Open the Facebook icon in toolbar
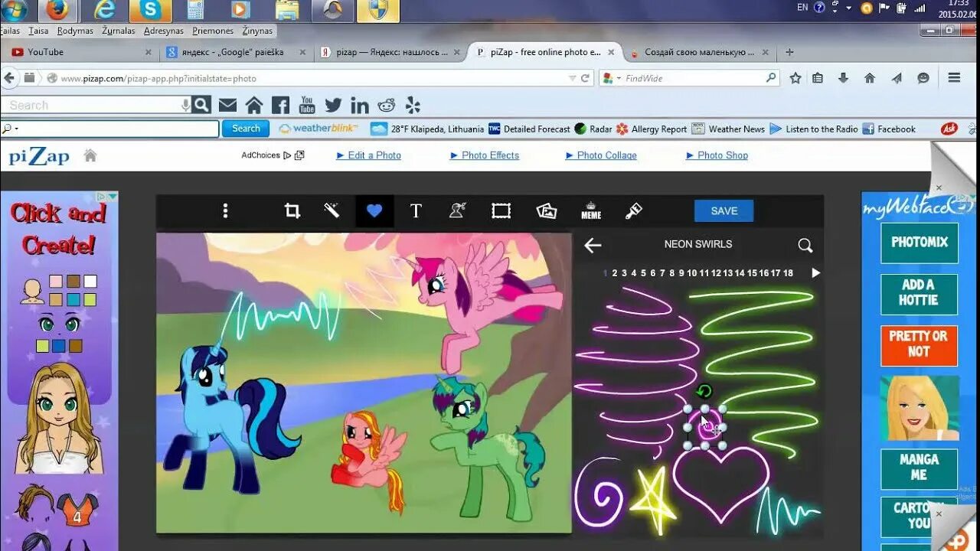 point(280,106)
